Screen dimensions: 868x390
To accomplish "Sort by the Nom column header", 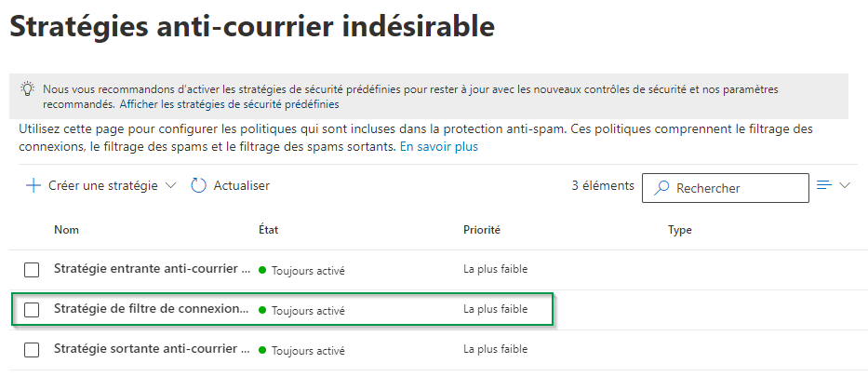I will [65, 230].
